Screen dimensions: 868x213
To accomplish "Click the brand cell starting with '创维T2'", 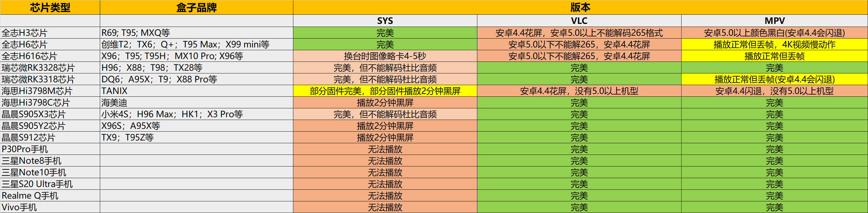I will 197,44.
